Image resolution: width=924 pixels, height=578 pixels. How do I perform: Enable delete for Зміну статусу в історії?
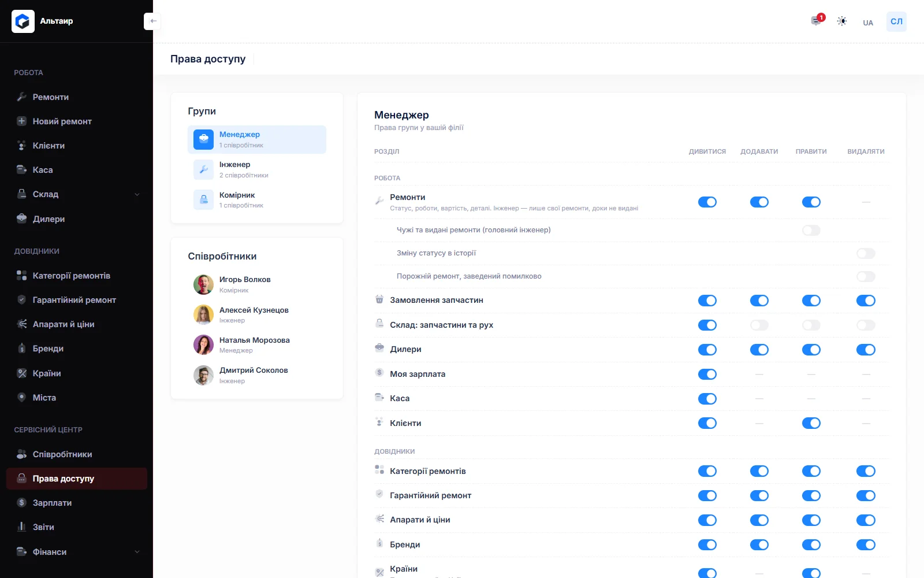(x=866, y=254)
